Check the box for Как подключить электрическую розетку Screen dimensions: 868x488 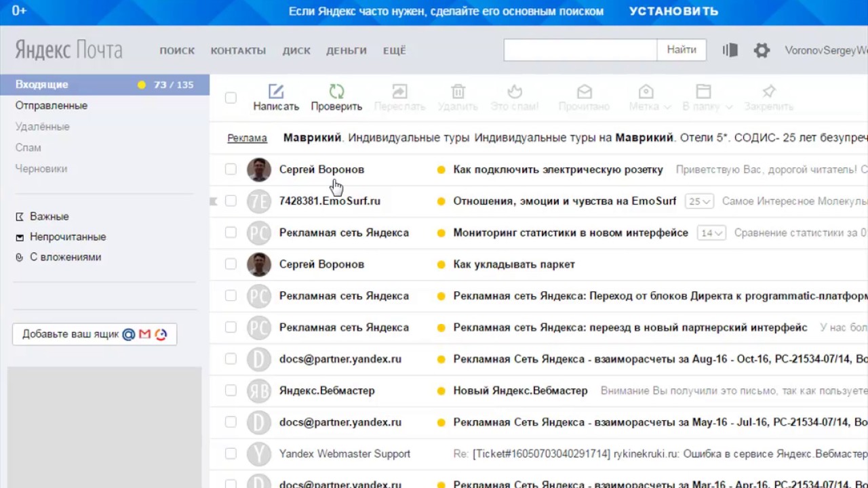pos(231,169)
